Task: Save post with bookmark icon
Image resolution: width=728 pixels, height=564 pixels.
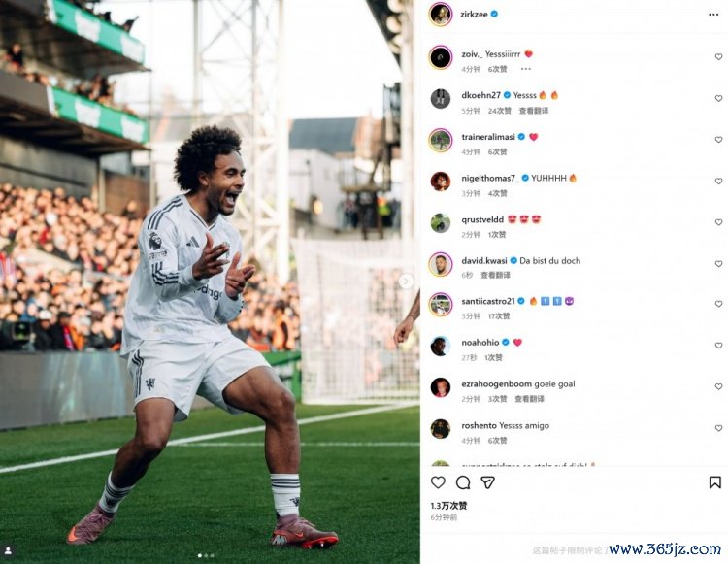Action: pyautogui.click(x=715, y=482)
